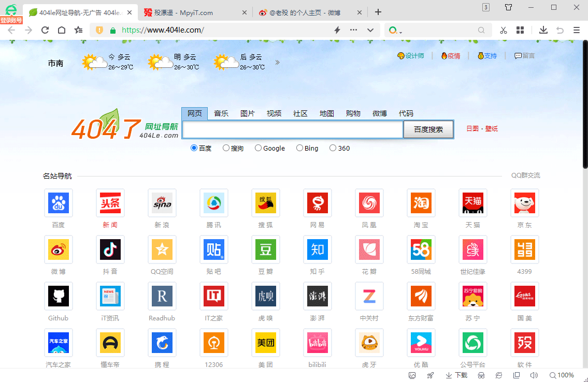Image resolution: width=588 pixels, height=382 pixels.
Task: Open the Baidu site icon
Action: pos(58,203)
